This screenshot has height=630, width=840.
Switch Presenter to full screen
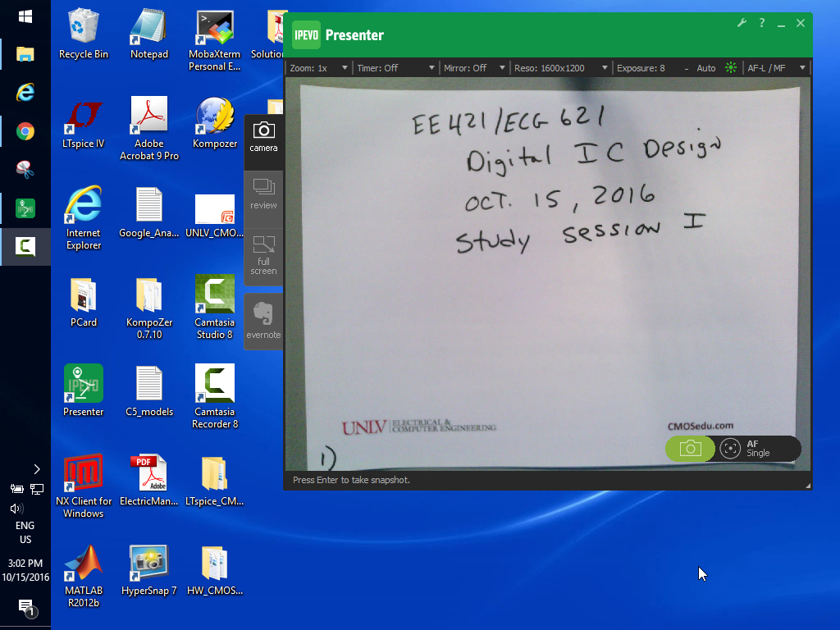(263, 255)
